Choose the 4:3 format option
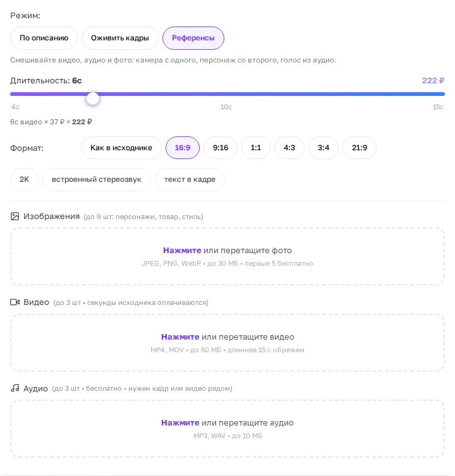455x476 pixels. coord(289,148)
